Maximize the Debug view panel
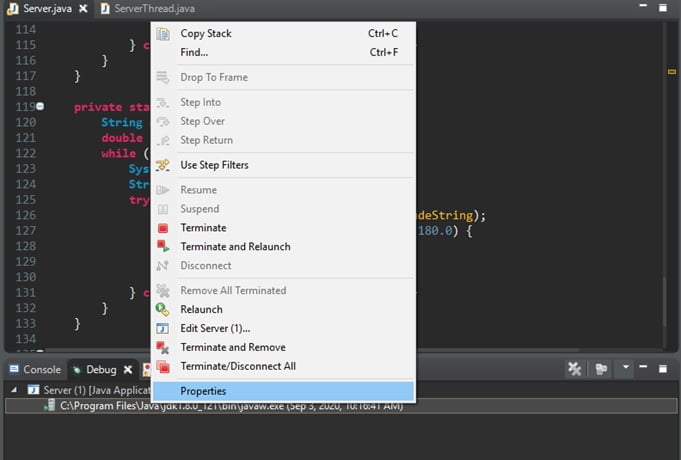Screen dimensions: 681x460 pyautogui.click(x=663, y=369)
